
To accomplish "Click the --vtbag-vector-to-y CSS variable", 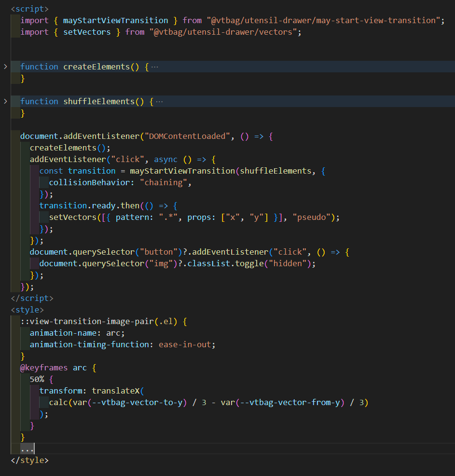I will coord(139,402).
